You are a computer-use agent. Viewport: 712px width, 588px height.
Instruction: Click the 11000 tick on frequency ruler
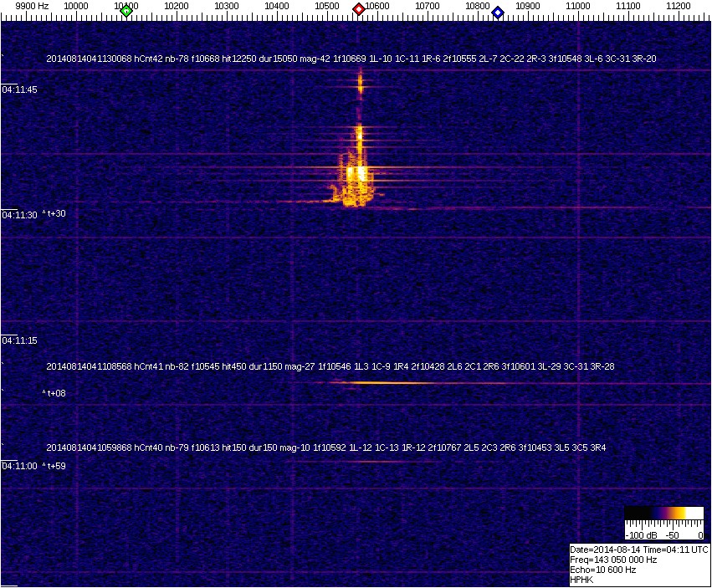click(578, 6)
